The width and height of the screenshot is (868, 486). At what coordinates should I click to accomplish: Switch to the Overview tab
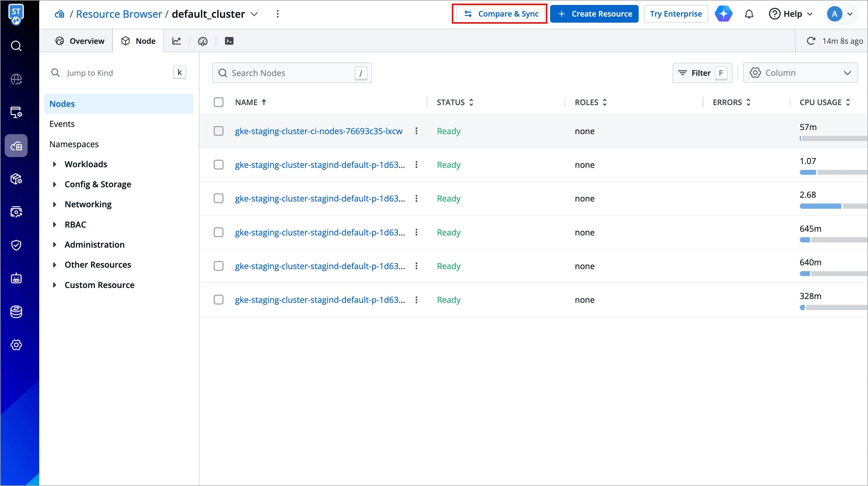click(80, 41)
